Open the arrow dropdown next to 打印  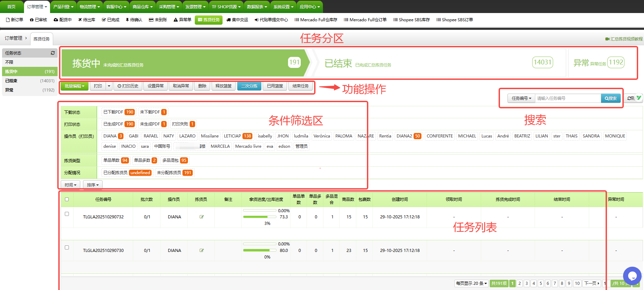(109, 86)
